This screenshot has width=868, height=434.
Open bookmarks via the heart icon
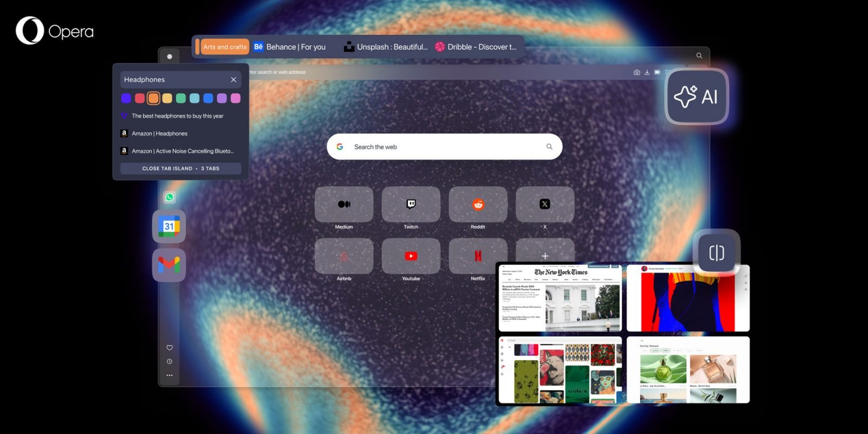click(x=170, y=348)
